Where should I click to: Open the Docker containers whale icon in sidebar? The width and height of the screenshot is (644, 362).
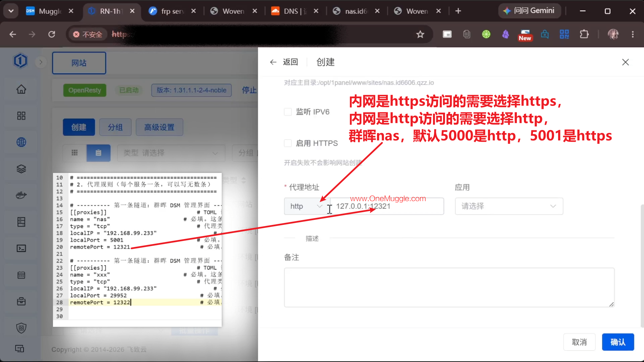(21, 195)
